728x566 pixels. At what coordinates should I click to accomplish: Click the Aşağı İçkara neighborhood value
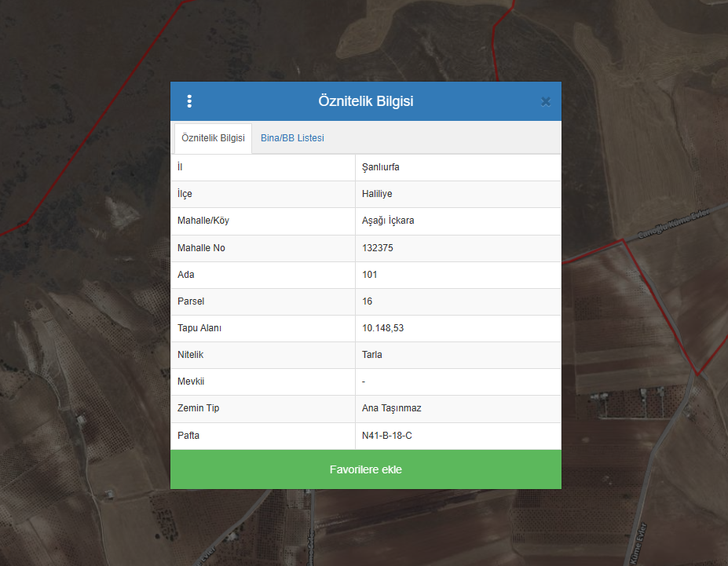(388, 221)
